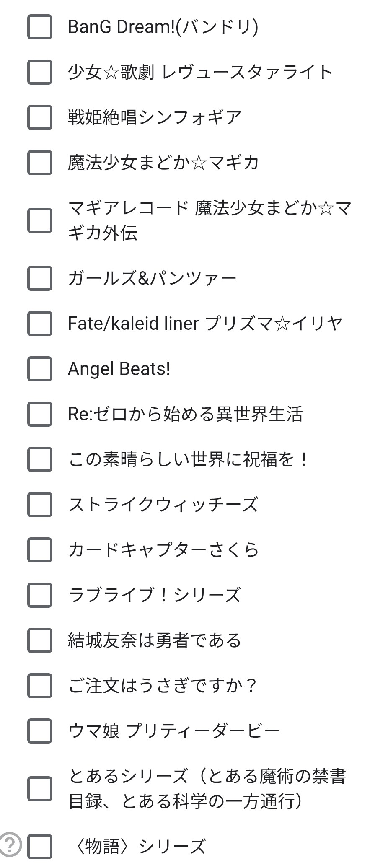Viewport: 388px width, 868px height.
Task: Check the ストライクウィッチーズ checkbox
Action: pyautogui.click(x=40, y=505)
